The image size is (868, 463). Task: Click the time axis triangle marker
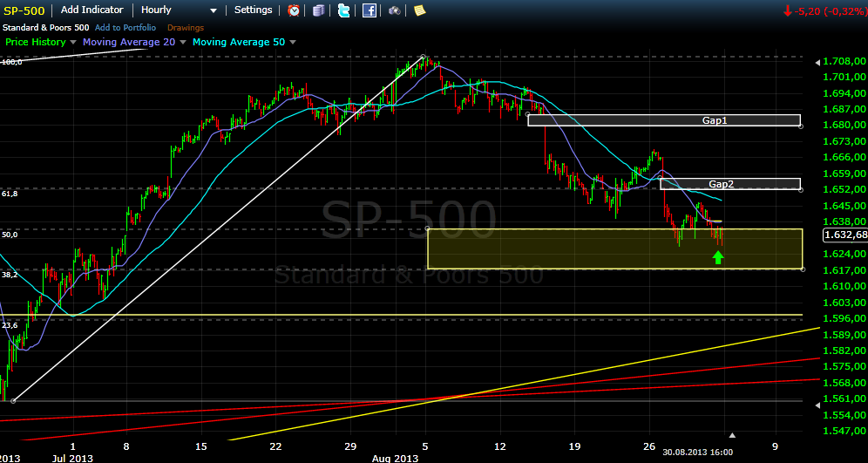[x=732, y=434]
